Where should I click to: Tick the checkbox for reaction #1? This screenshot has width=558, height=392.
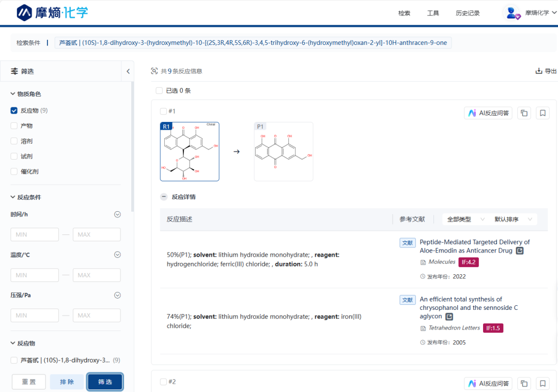pos(163,111)
